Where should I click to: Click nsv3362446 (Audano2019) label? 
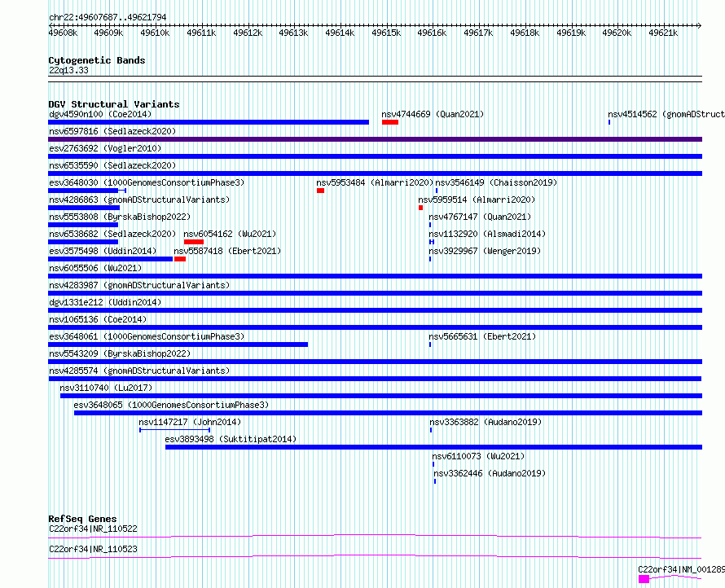point(490,473)
